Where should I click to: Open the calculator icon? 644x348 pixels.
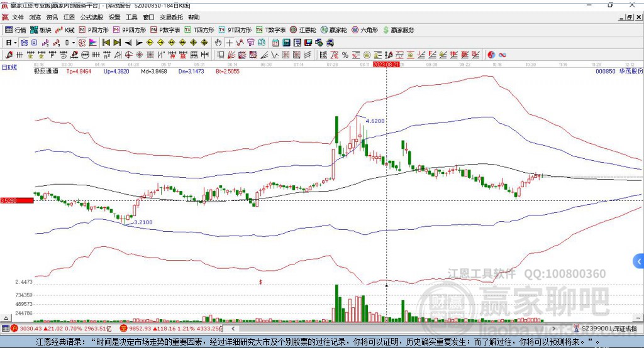click(x=286, y=43)
